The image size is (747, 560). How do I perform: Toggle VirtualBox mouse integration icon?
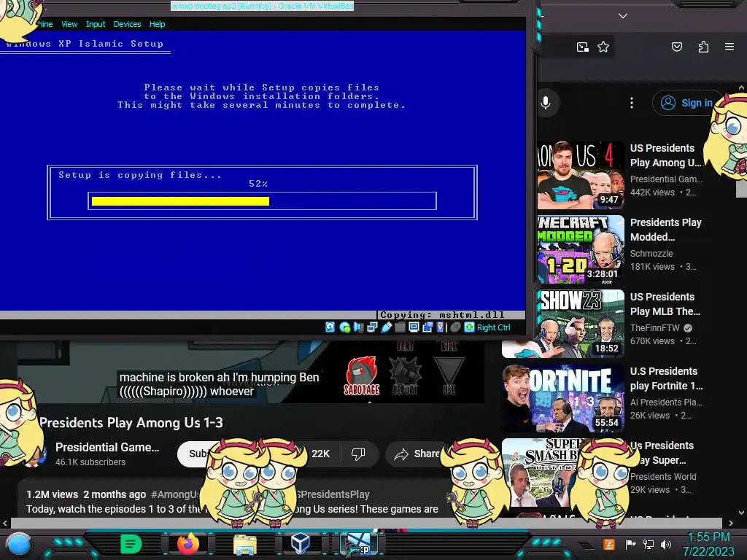tap(455, 327)
